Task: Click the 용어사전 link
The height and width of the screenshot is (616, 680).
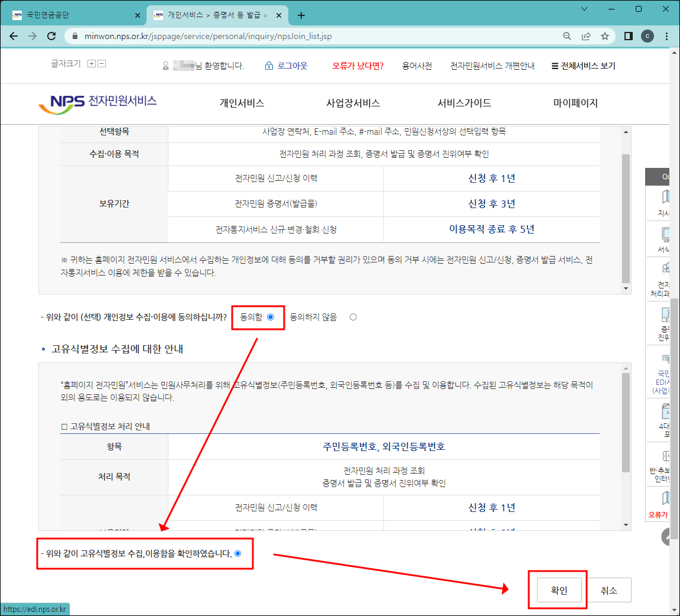Action: coord(417,66)
